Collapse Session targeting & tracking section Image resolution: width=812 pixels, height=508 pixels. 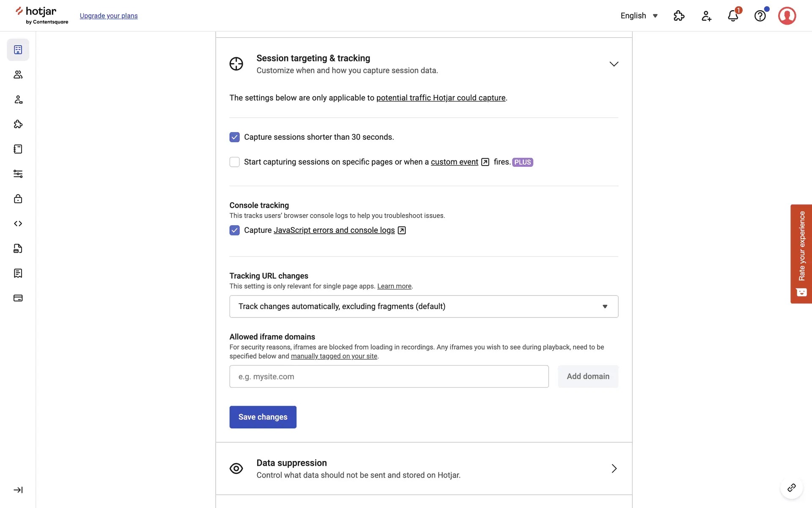pos(614,64)
